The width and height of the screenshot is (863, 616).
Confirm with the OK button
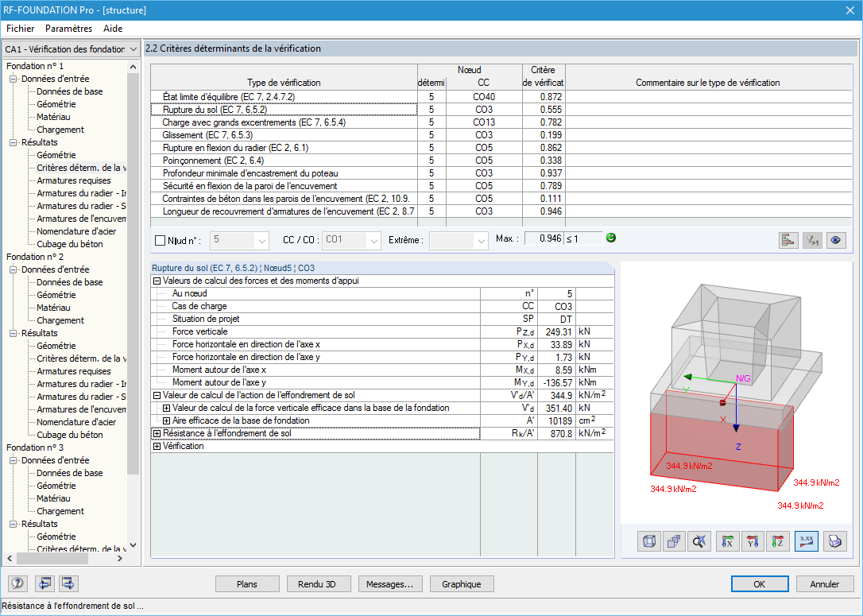[760, 584]
